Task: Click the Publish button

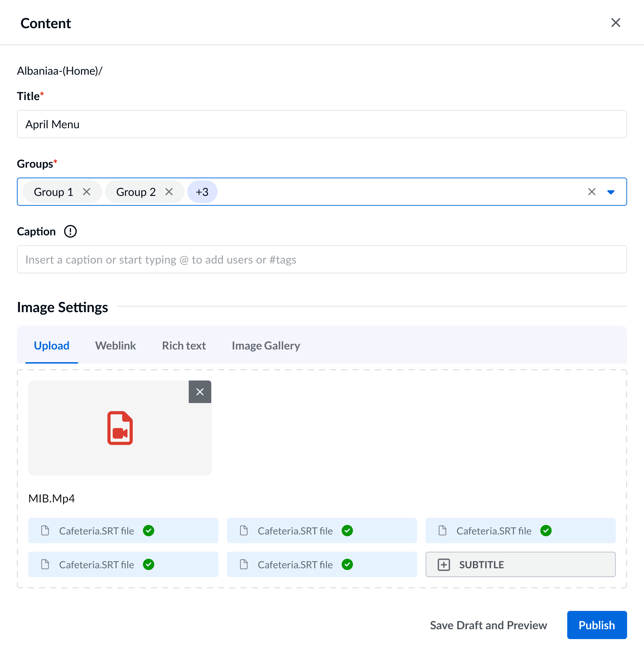Action: pos(596,625)
